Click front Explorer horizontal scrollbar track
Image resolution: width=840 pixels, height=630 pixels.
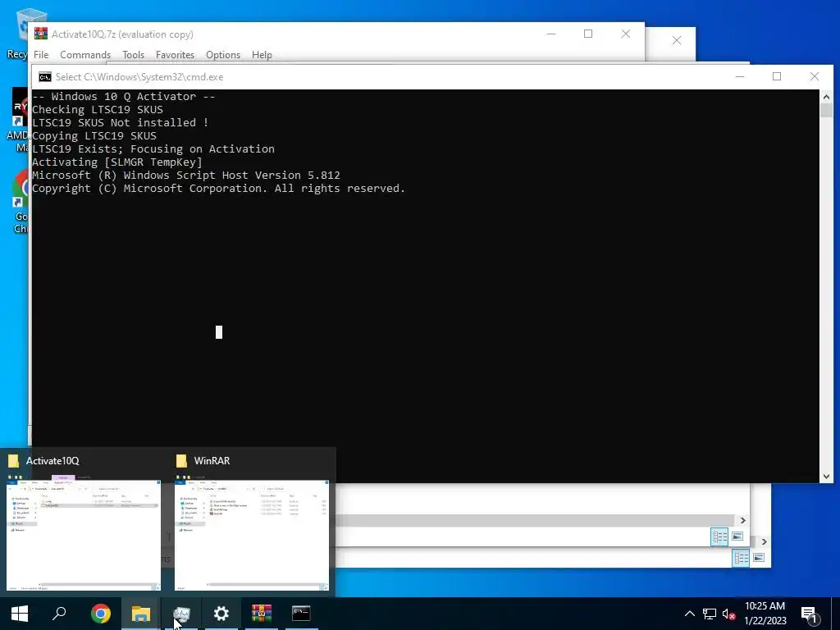pyautogui.click(x=536, y=520)
